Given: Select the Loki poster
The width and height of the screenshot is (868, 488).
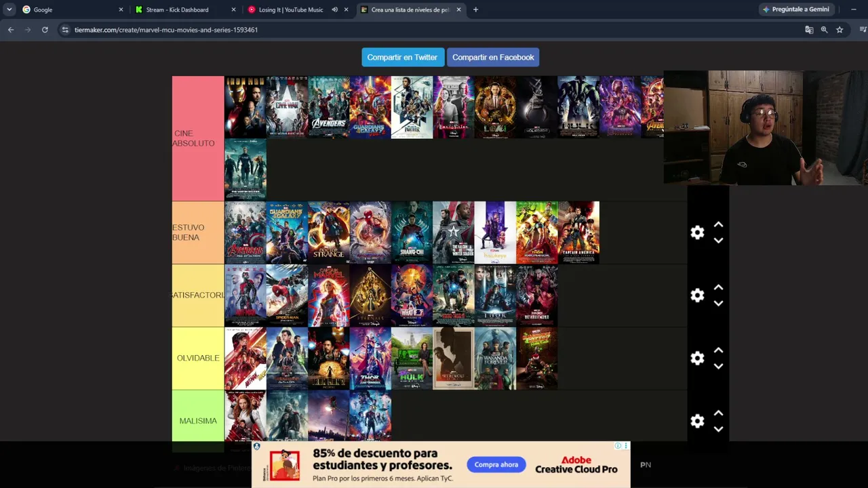Looking at the screenshot, I should point(495,107).
